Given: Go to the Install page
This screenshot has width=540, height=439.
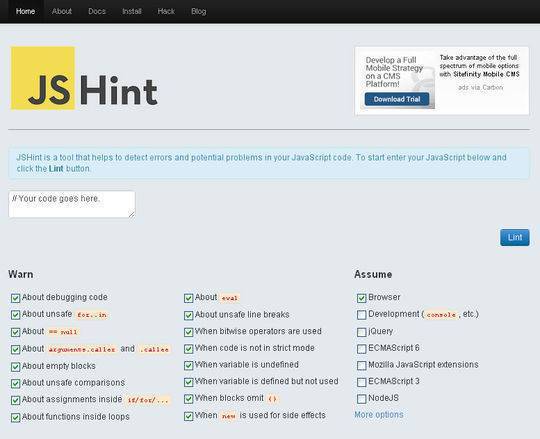Looking at the screenshot, I should click(132, 11).
